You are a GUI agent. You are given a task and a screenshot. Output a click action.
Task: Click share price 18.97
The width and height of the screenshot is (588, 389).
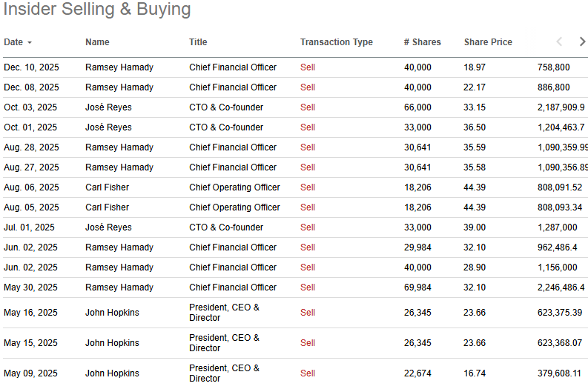coord(475,67)
